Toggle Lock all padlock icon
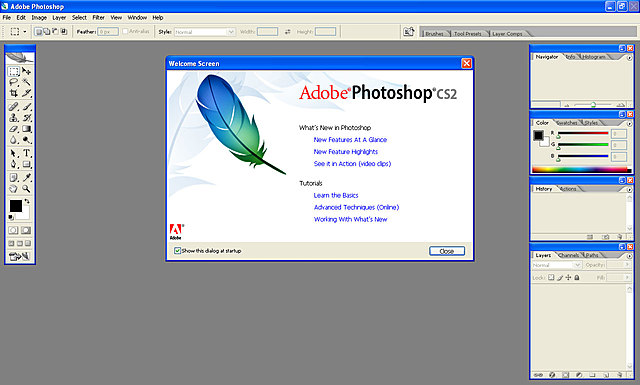640x385 pixels. 577,278
